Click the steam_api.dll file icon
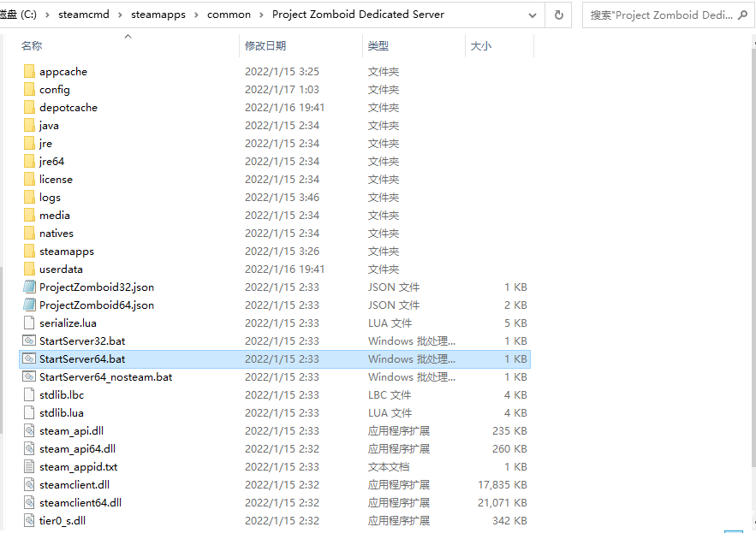This screenshot has width=756, height=533. (x=29, y=431)
